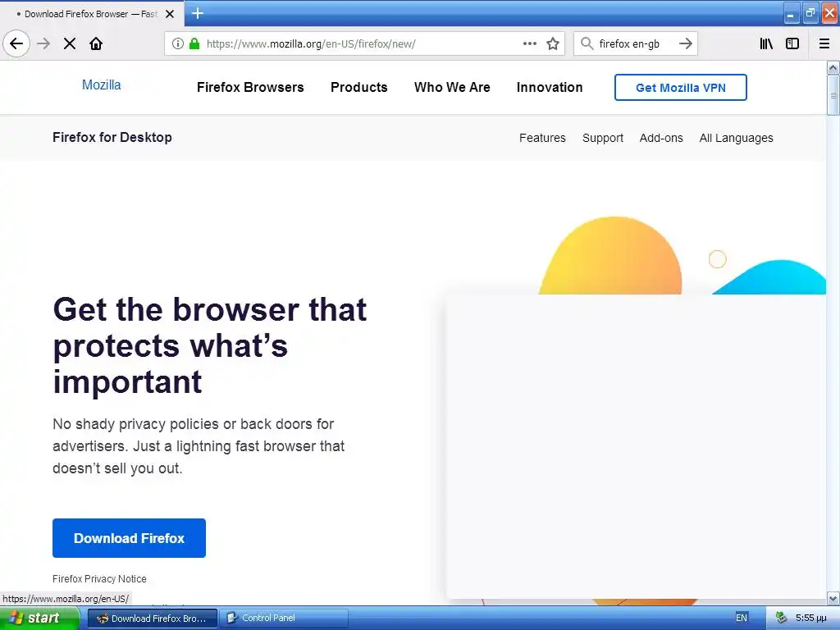This screenshot has height=630, width=840.
Task: Open the Library bookmarks and history icon
Action: click(x=766, y=43)
